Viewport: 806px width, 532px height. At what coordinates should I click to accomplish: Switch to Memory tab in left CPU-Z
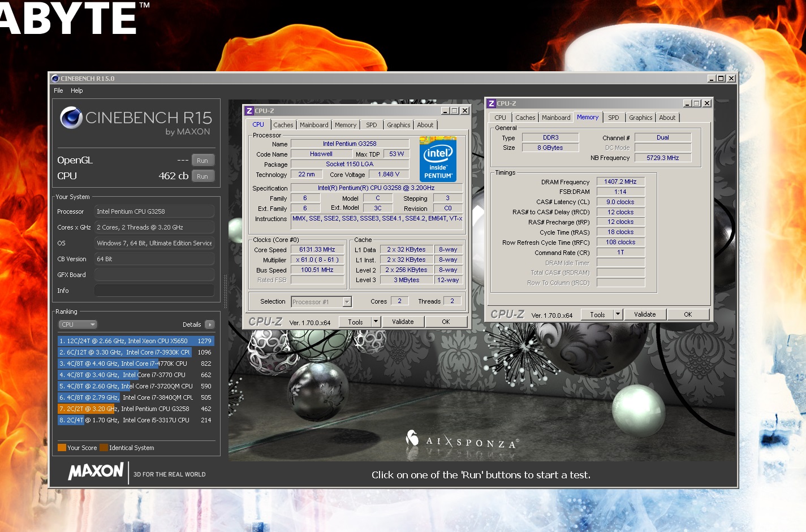point(346,125)
